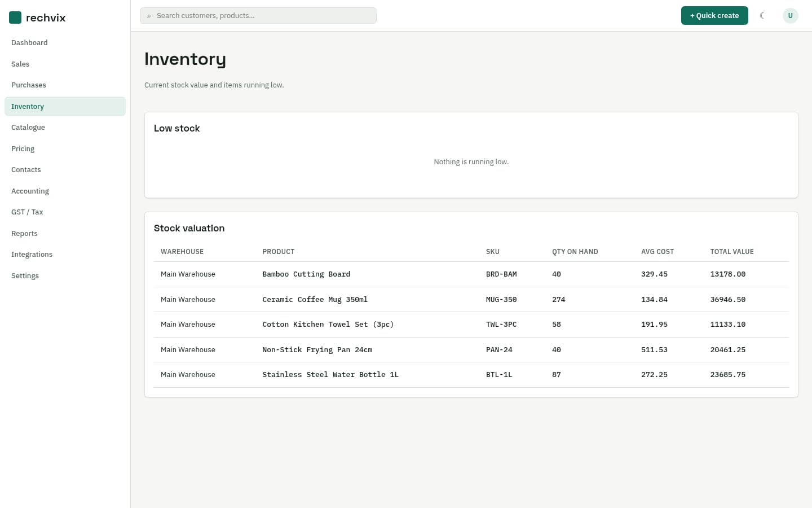Click the AVG COST column header

coord(657,252)
